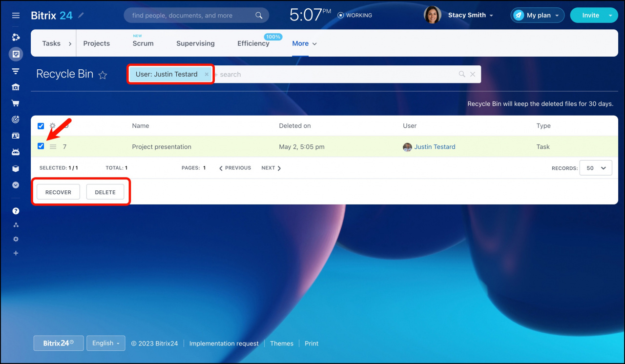Viewport: 625px width, 364px height.
Task: Open the Invite button's dropdown arrow
Action: tap(610, 16)
